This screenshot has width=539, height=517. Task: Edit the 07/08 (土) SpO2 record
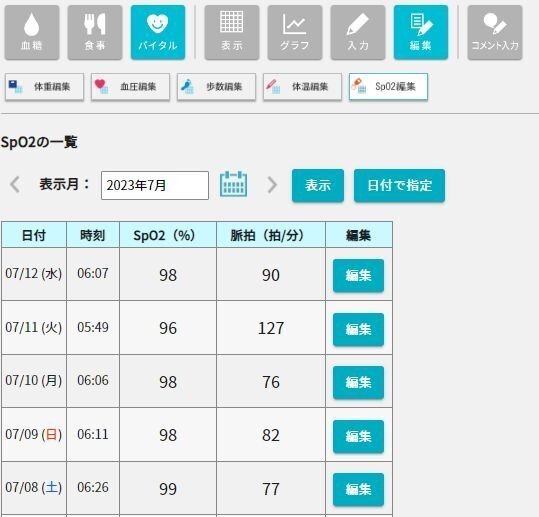coord(358,490)
